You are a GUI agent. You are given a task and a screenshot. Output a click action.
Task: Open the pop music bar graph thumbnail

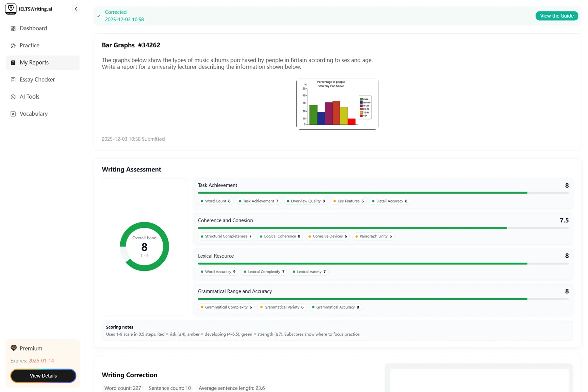337,104
